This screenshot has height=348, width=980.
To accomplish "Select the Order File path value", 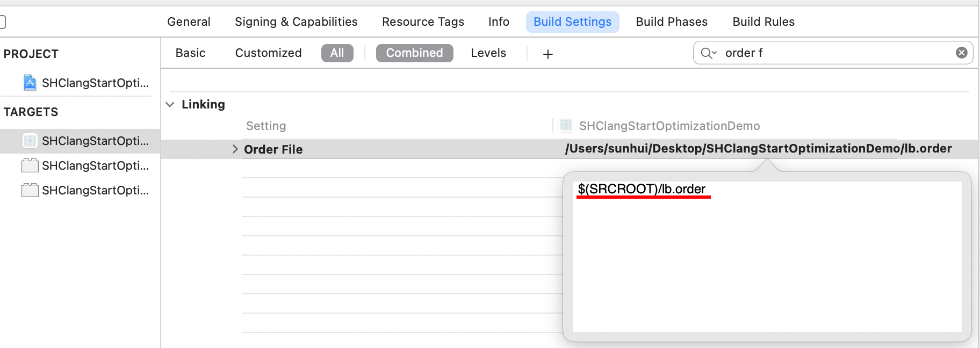I will click(x=758, y=149).
